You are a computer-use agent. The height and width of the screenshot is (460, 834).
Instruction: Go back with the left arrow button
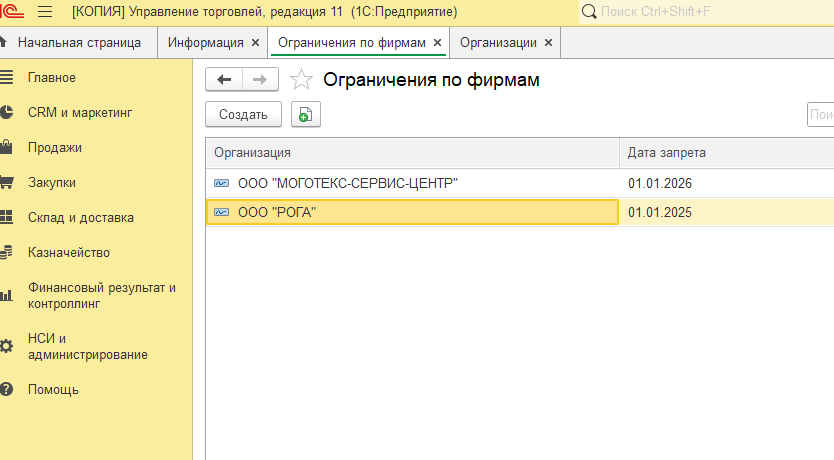coord(224,80)
